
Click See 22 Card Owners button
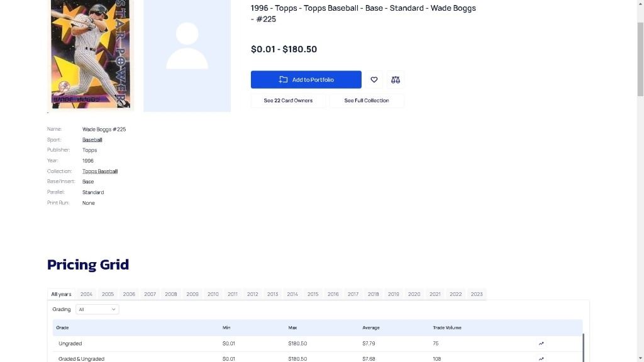coord(288,101)
